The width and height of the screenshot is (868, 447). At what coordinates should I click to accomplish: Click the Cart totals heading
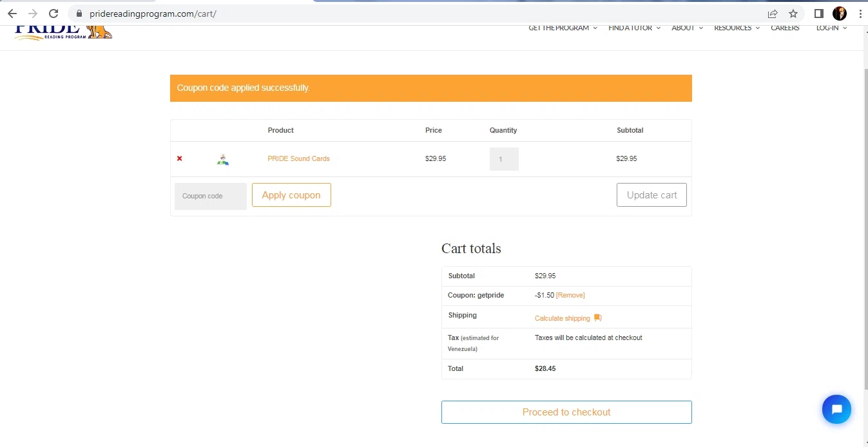(x=471, y=249)
